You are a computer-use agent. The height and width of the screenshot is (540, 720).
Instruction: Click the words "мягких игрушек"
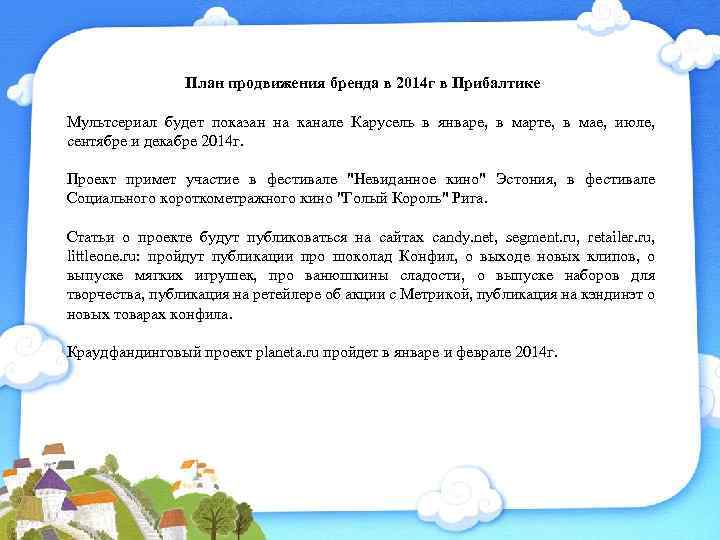pyautogui.click(x=195, y=276)
